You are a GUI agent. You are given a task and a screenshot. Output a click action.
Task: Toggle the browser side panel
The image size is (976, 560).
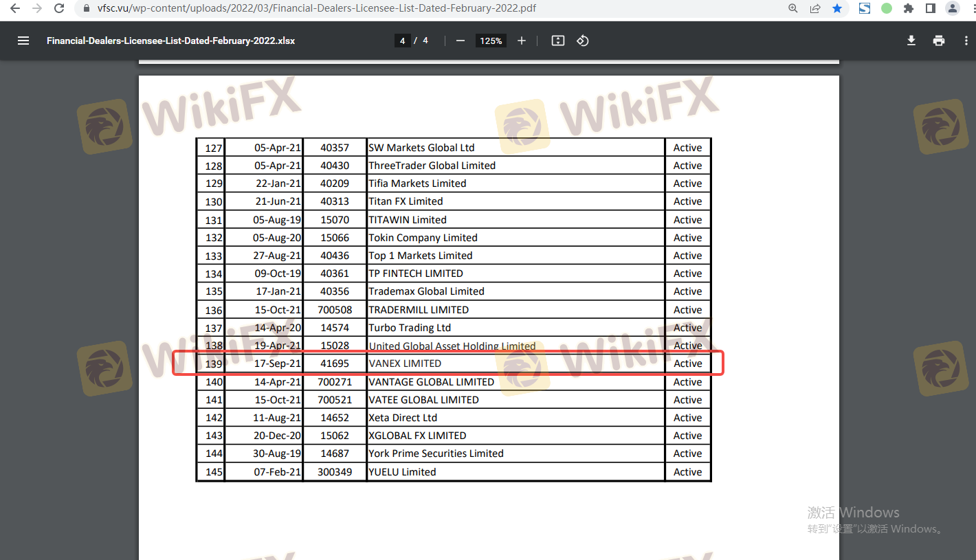click(931, 8)
